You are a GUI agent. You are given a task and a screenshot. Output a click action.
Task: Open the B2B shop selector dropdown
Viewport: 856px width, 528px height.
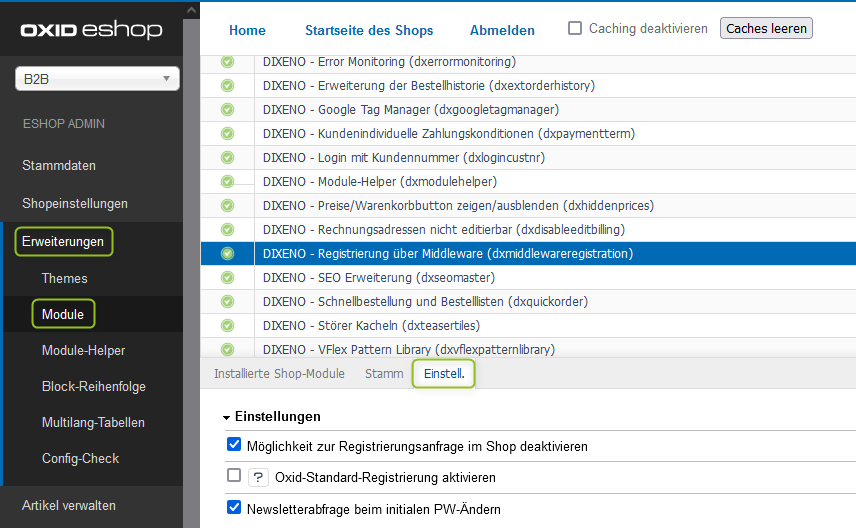97,79
